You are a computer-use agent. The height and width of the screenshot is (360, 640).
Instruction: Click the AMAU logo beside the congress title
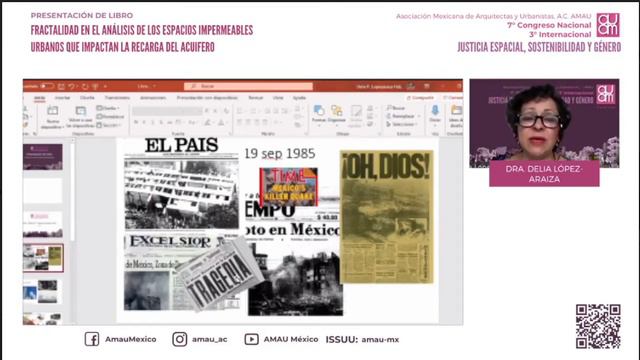click(608, 25)
